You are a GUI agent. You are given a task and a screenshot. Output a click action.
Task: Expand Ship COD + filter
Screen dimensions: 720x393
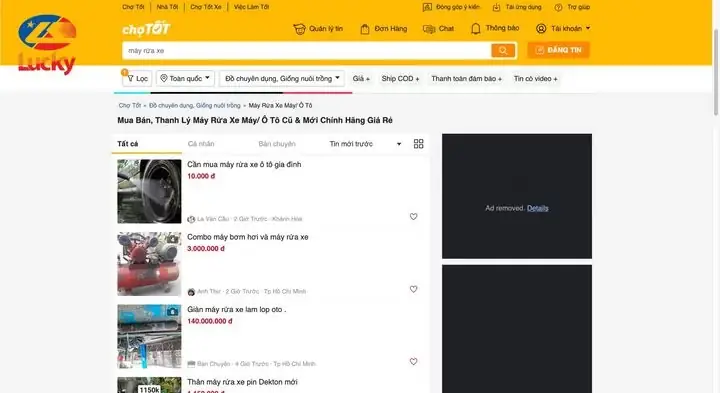400,79
